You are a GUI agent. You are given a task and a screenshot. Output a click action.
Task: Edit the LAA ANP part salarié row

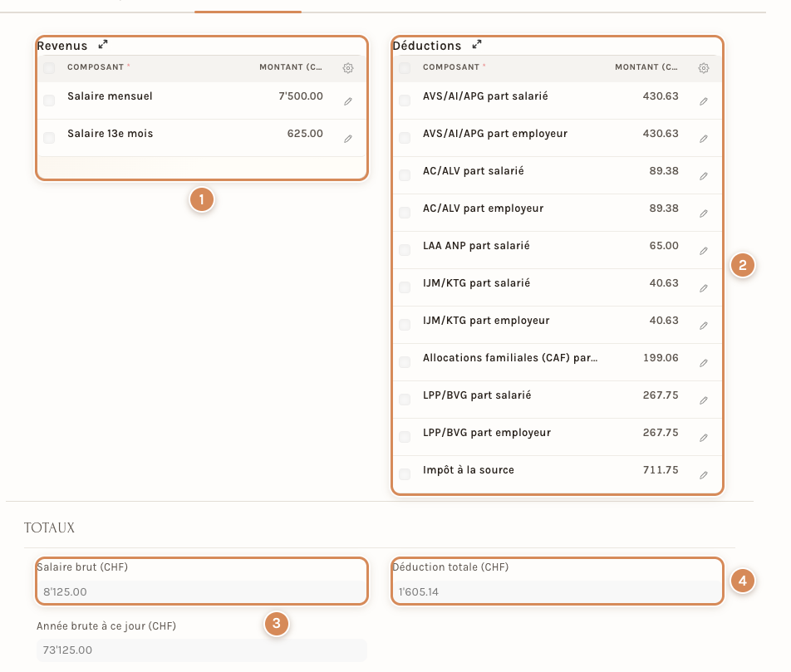tap(704, 251)
